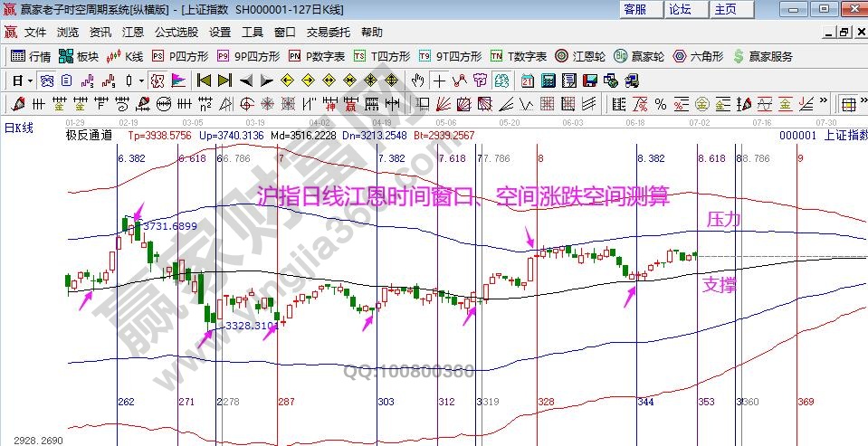Viewport: 868px width, 446px height.
Task: Select the hand pan tool
Action: click(x=418, y=80)
